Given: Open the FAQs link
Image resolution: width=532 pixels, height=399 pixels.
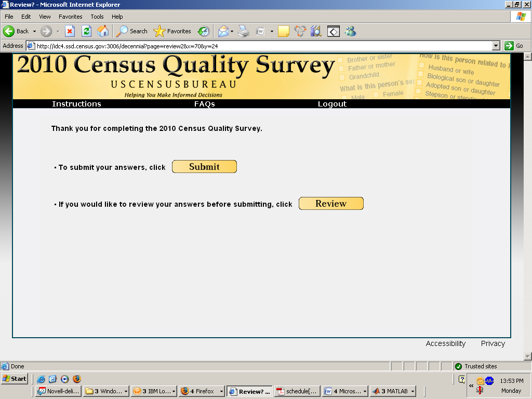Looking at the screenshot, I should pyautogui.click(x=205, y=104).
